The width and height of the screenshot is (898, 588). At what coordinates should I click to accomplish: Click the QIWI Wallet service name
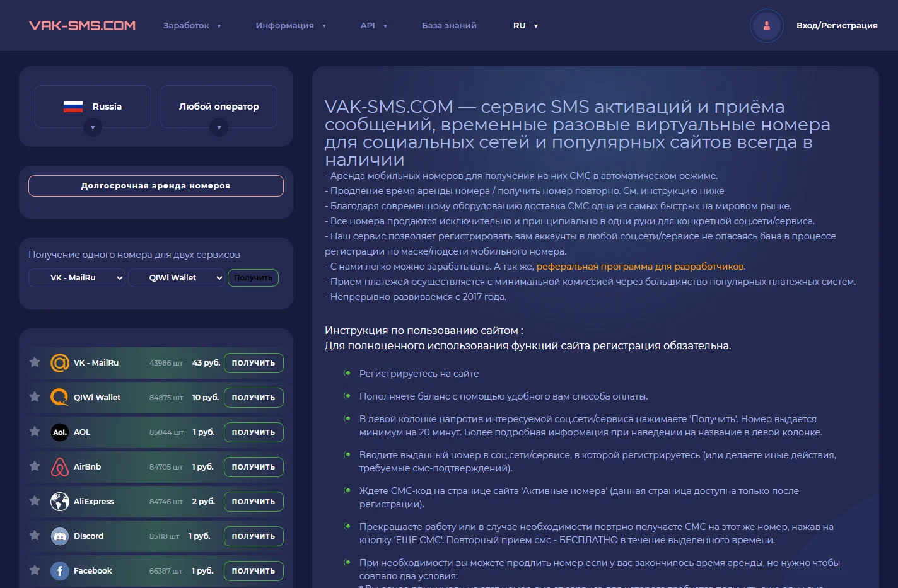[x=97, y=398]
